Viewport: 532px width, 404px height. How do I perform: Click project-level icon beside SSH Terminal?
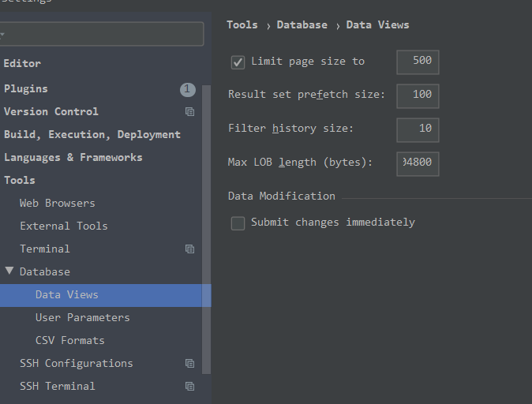tap(190, 386)
